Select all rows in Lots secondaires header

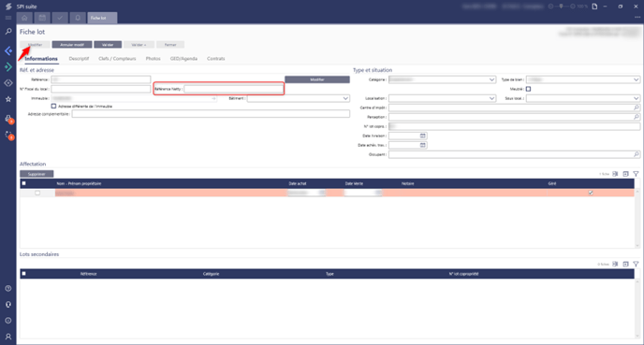tap(23, 274)
